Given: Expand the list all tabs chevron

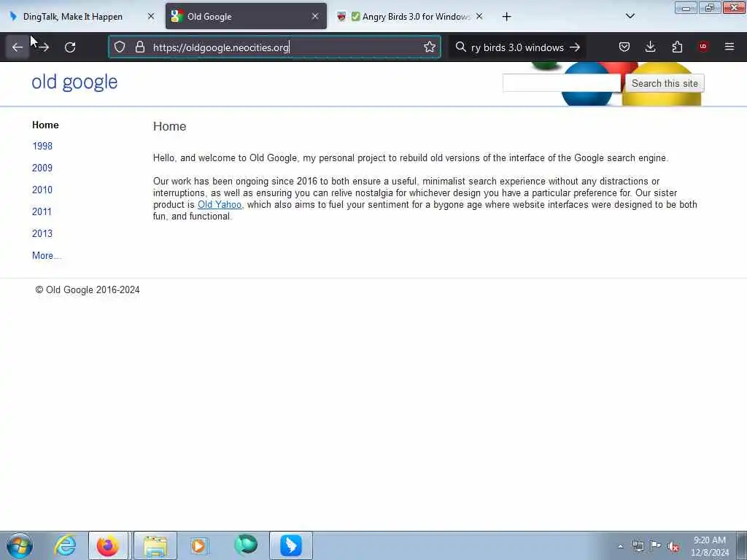Looking at the screenshot, I should point(630,16).
